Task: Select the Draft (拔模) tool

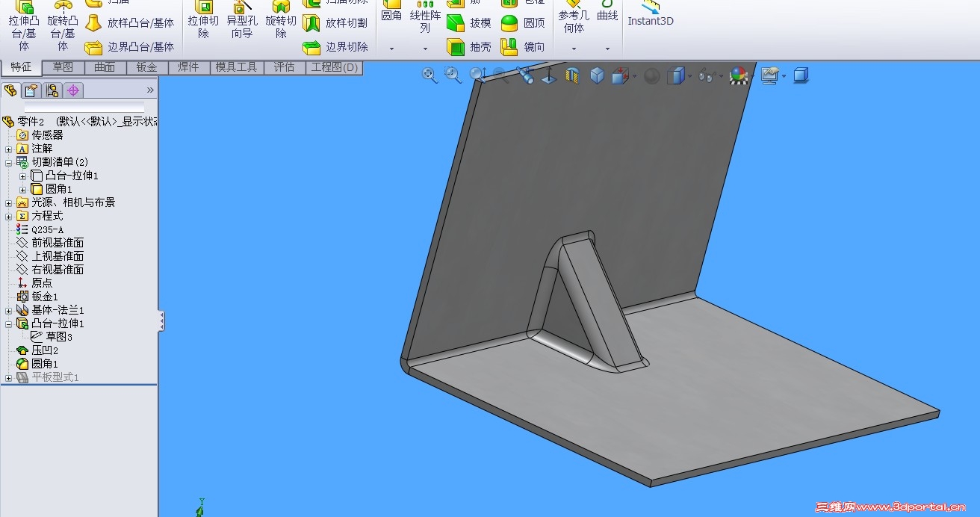Action: coord(469,23)
